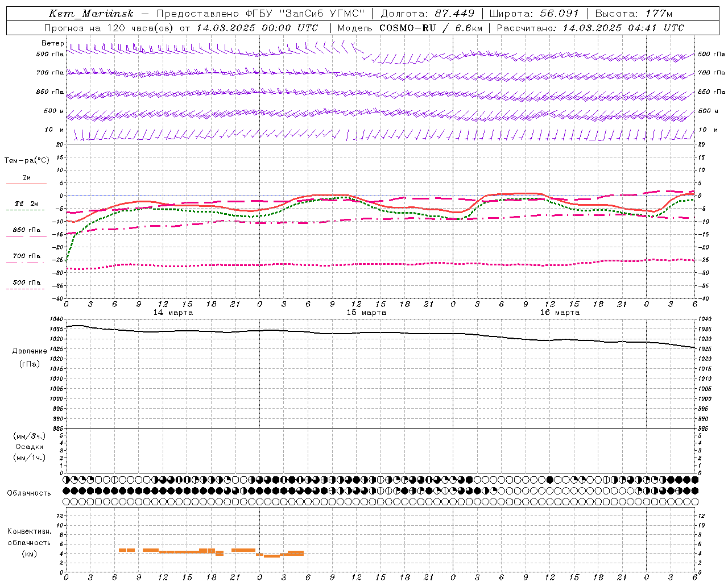
Task: Click the Kem_Mariinsk station title
Action: coord(91,14)
